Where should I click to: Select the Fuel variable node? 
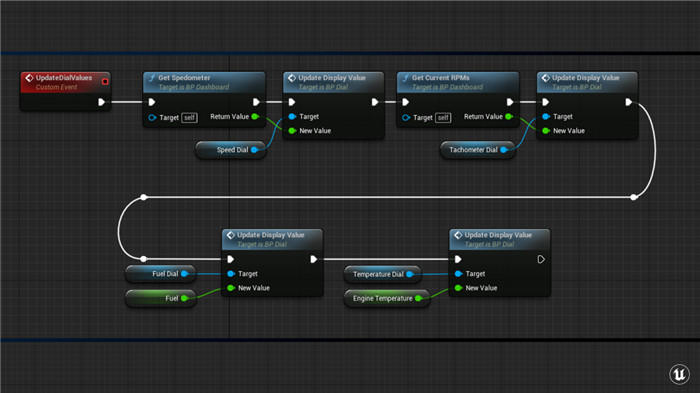coord(160,298)
